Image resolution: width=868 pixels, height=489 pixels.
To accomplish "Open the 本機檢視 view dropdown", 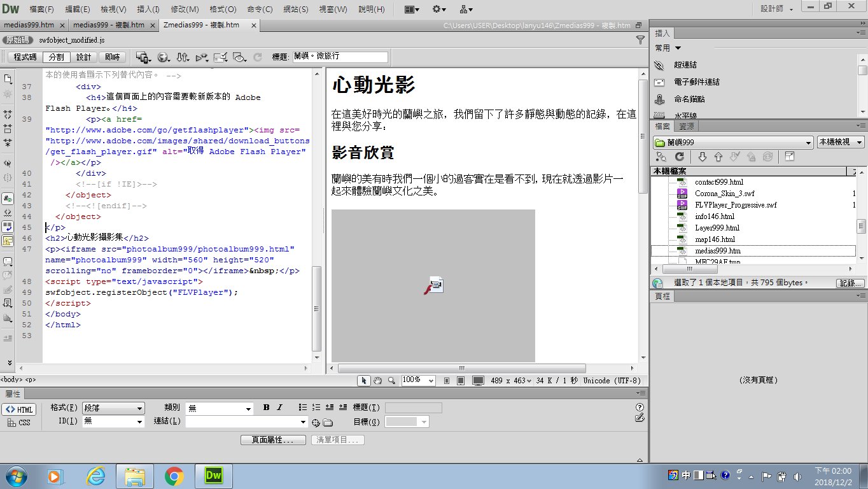I will (x=841, y=142).
